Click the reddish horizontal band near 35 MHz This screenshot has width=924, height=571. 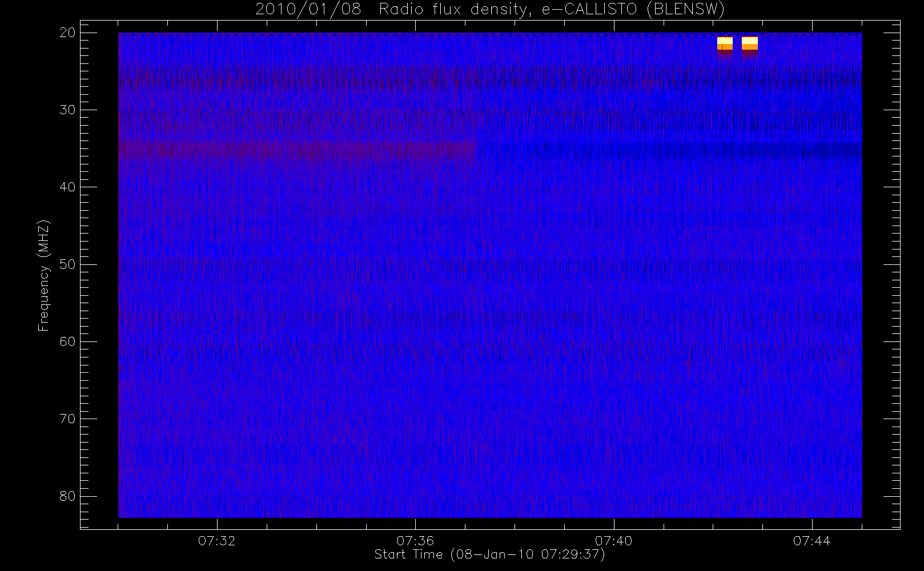(x=297, y=150)
